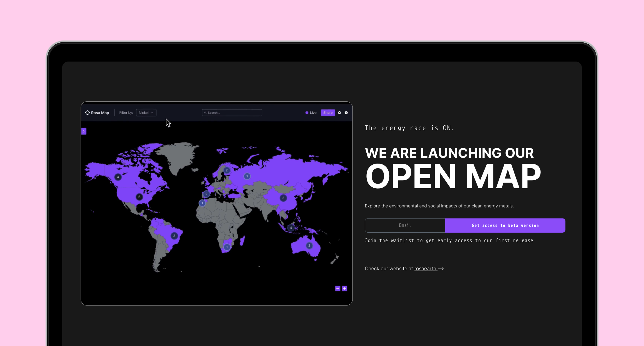644x346 pixels.
Task: Select the cluster marker 4 in Canada
Action: pyautogui.click(x=118, y=177)
